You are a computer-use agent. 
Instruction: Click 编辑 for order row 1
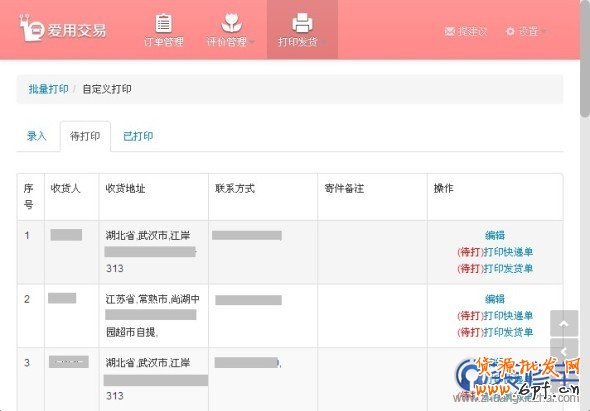[x=495, y=235]
